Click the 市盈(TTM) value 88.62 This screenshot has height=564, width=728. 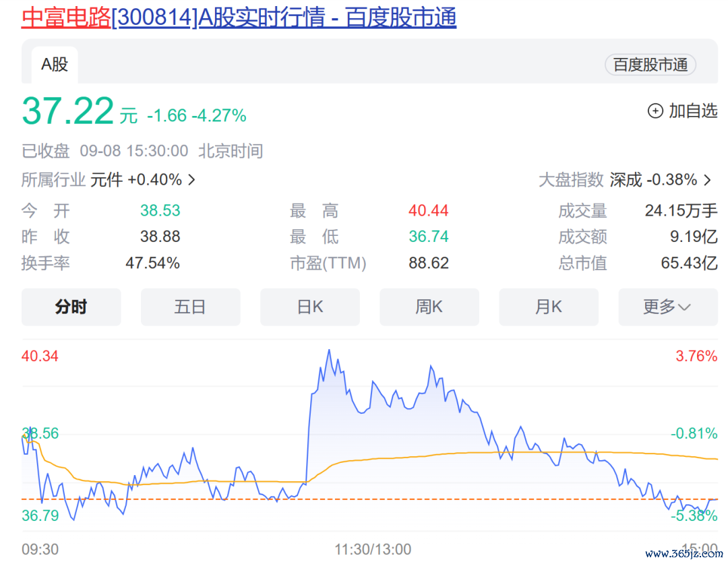(x=429, y=263)
